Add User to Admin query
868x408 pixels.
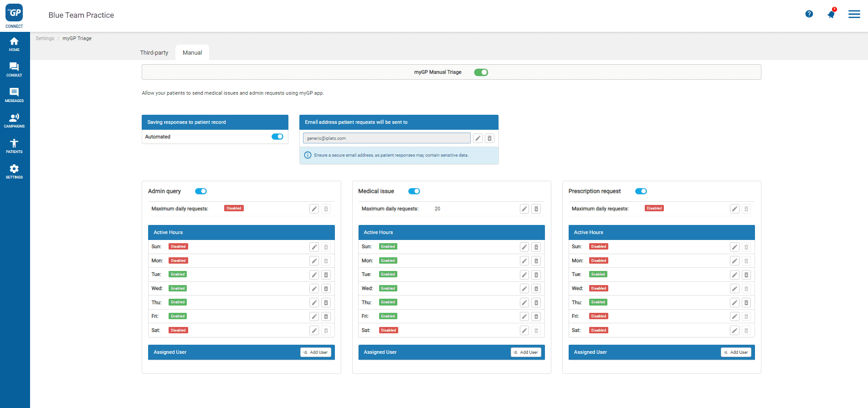click(316, 352)
